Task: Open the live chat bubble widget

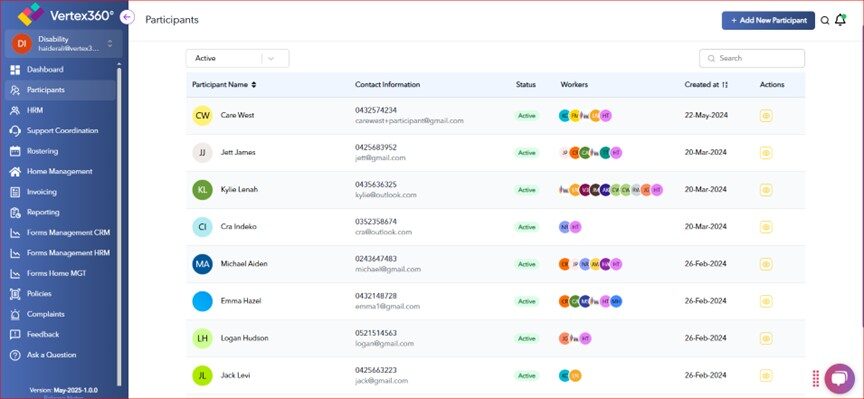Action: tap(839, 379)
